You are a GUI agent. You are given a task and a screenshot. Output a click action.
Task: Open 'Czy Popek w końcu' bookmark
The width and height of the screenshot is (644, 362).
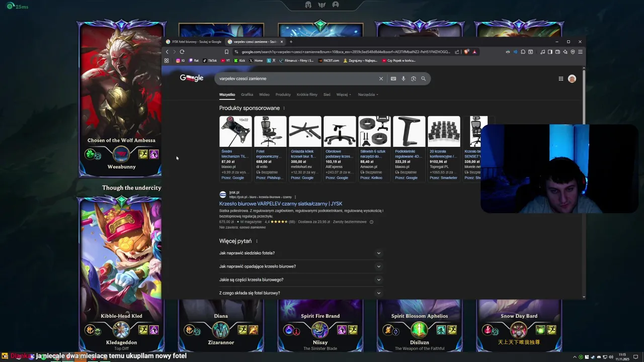399,60
